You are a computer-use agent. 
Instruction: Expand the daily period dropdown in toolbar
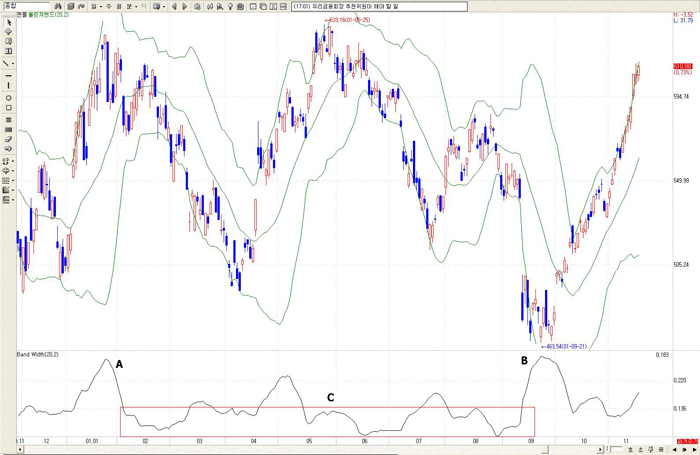(101, 7)
